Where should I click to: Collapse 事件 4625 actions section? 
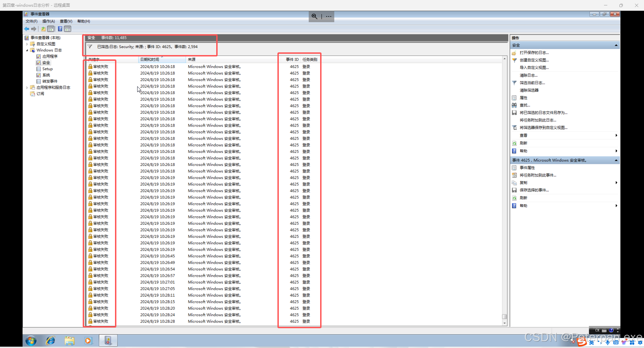coord(616,160)
